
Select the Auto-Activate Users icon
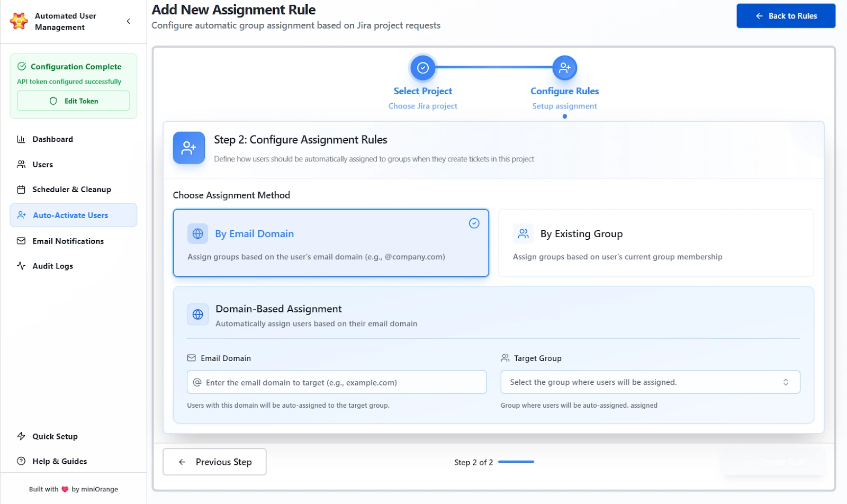coord(21,215)
